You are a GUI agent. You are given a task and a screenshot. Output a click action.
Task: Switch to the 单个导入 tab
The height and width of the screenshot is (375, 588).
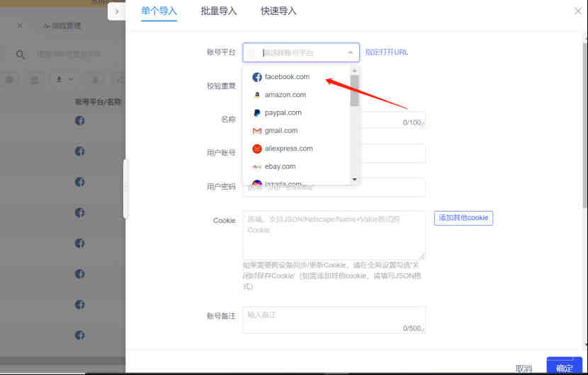pyautogui.click(x=159, y=11)
